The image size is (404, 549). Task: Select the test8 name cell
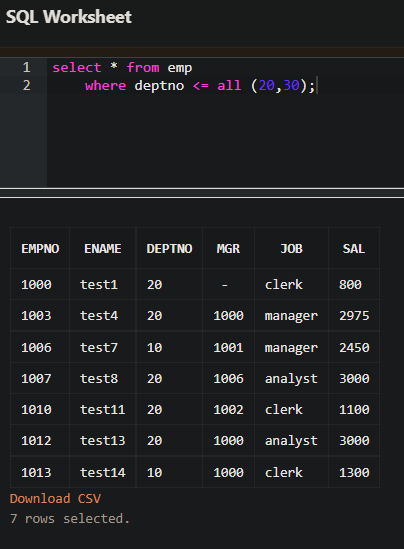coord(103,378)
